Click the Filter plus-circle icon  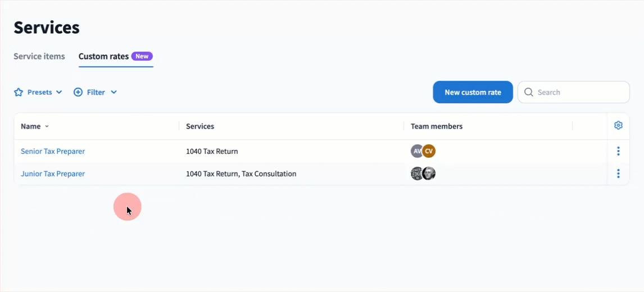[78, 92]
